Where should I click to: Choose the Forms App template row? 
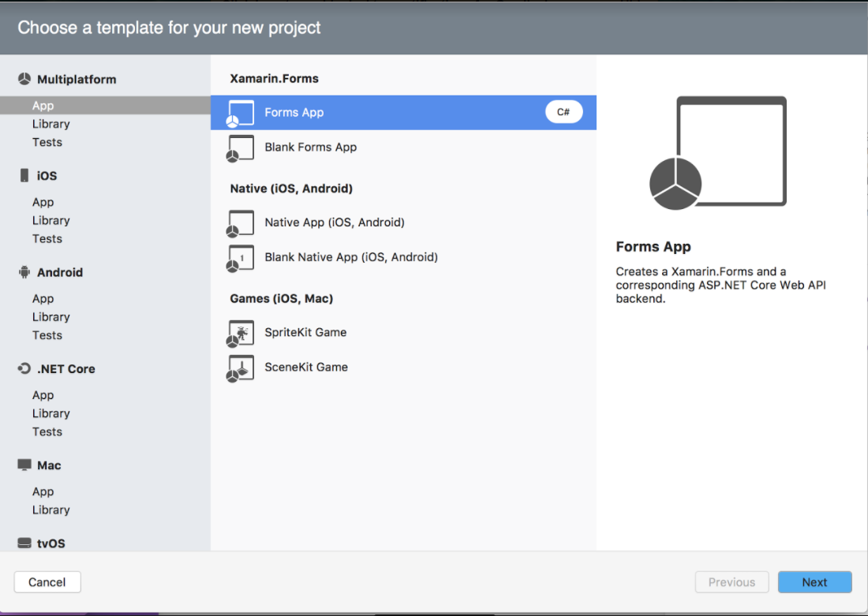click(403, 112)
